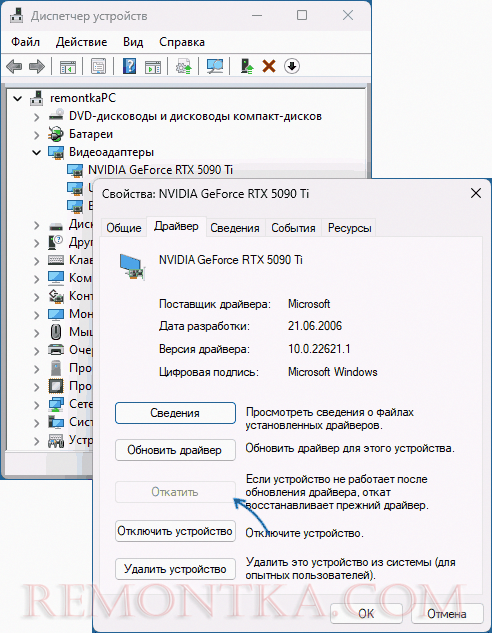Image resolution: width=492 pixels, height=633 pixels.
Task: Click the blue question mark Help icon
Action: pos(129,66)
